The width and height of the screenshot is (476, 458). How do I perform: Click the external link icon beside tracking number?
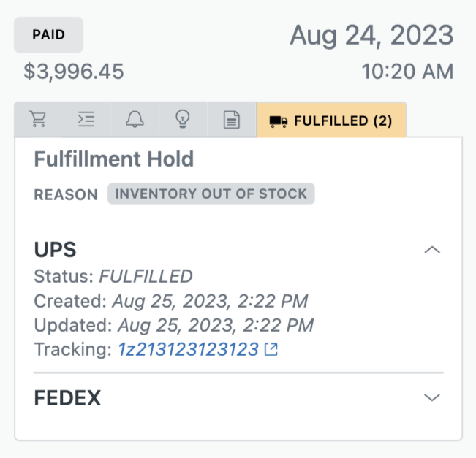coord(271,349)
